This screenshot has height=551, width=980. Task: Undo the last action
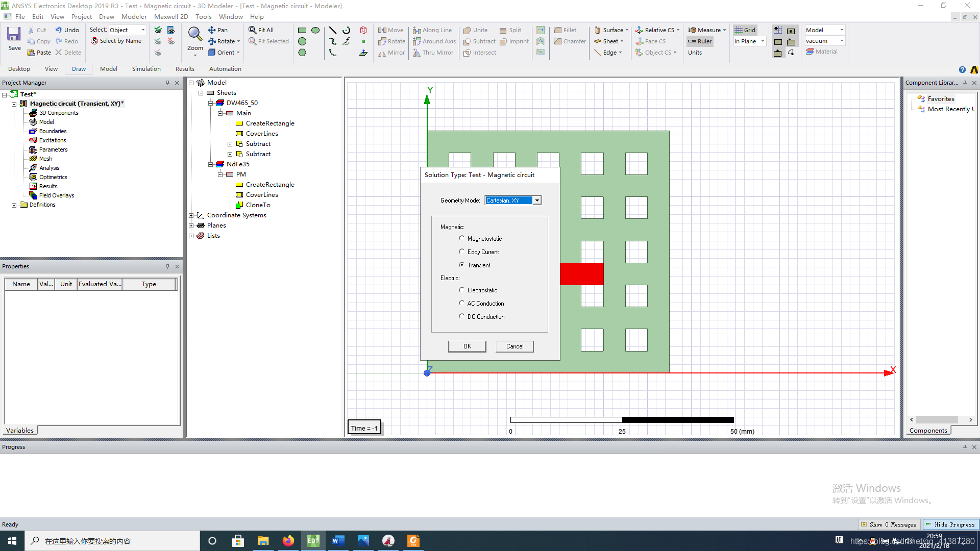[67, 30]
